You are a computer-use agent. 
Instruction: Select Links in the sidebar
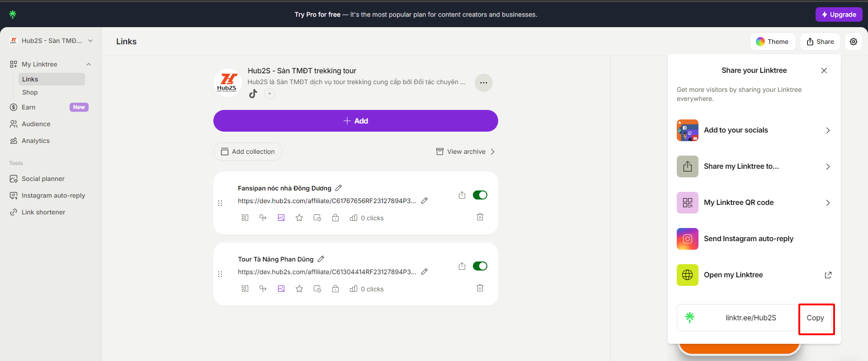[x=52, y=79]
